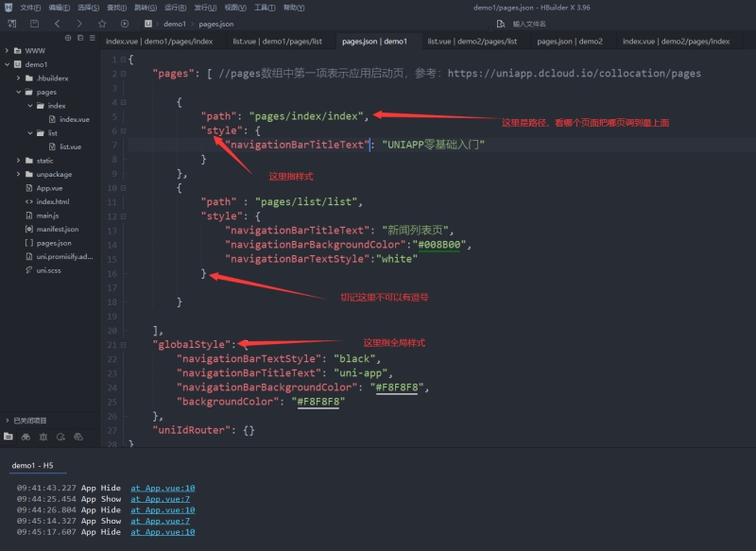Expand the 已关闭项目 section
Viewport: 756px width, 551px height.
(x=7, y=421)
